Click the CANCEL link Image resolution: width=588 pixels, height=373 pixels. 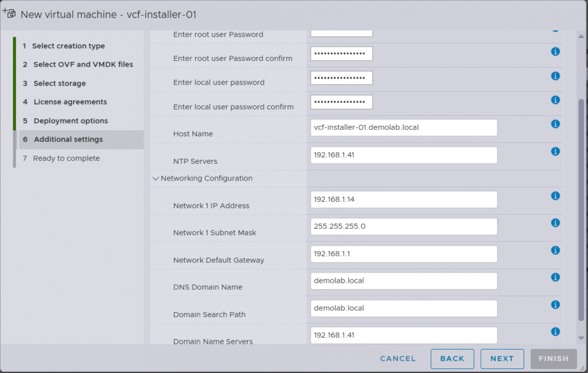(397, 359)
